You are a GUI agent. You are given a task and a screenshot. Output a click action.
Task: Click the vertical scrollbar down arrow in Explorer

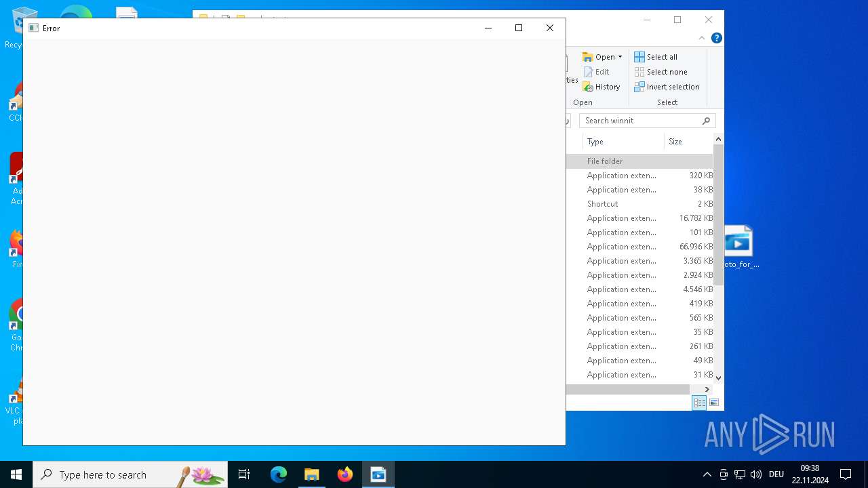(718, 378)
